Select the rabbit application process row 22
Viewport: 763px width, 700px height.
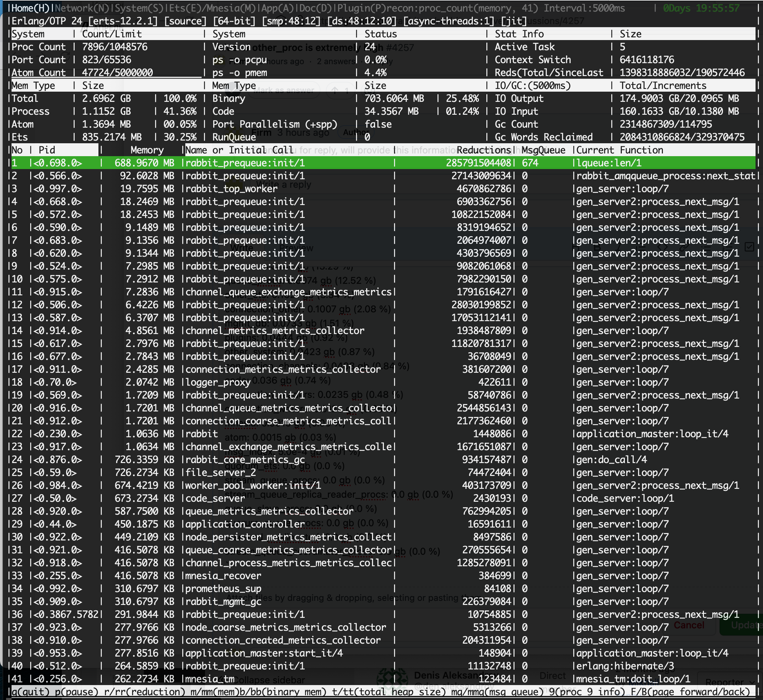pyautogui.click(x=383, y=434)
